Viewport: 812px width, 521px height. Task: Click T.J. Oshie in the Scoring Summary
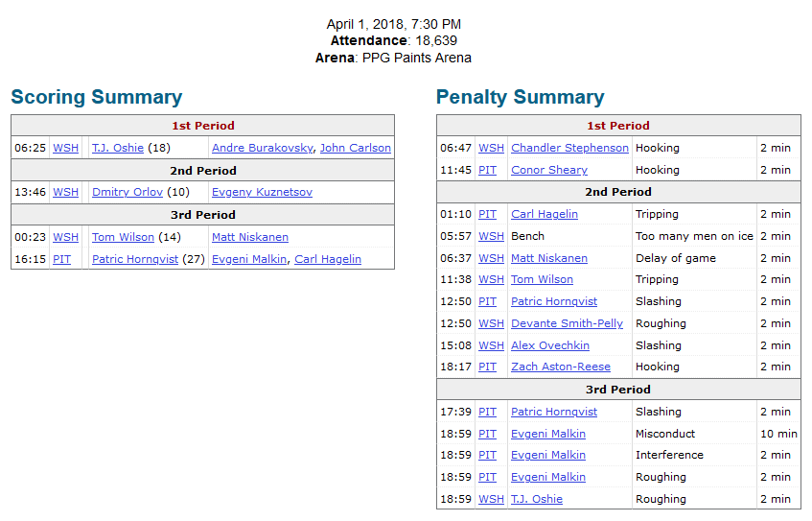tap(117, 148)
